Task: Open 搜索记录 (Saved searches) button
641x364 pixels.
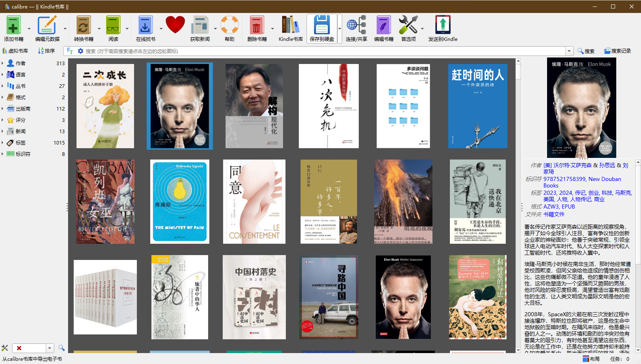Action: [618, 51]
